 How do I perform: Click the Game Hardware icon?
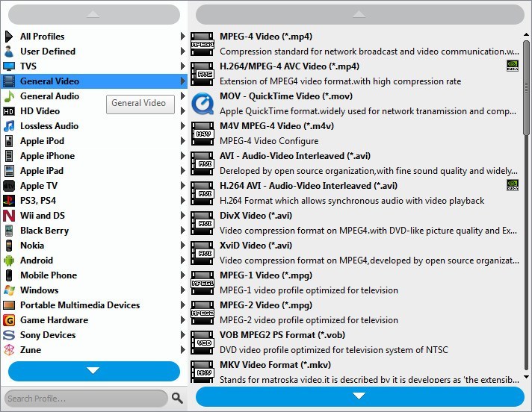coord(9,320)
